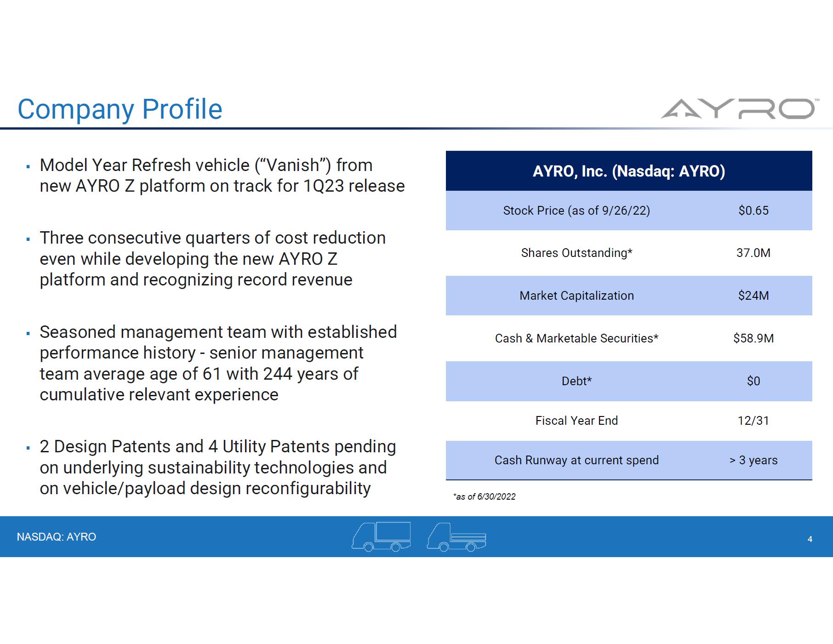Click the *as of 6/30/2022 footnote

click(x=484, y=496)
